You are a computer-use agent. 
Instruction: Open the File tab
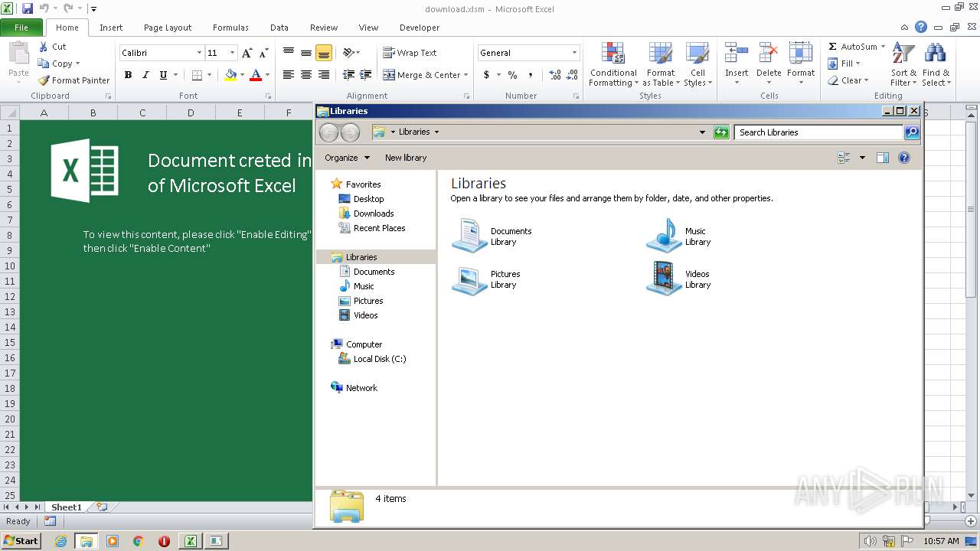[x=21, y=28]
